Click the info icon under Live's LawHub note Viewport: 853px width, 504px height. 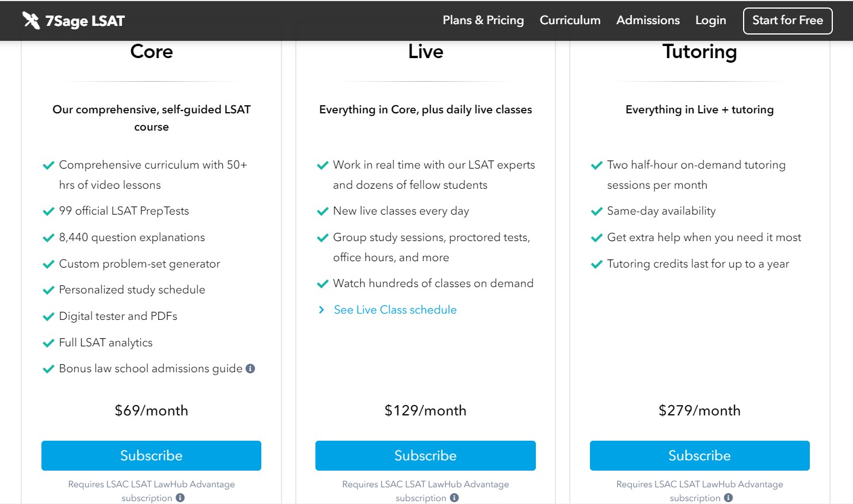coord(454,498)
